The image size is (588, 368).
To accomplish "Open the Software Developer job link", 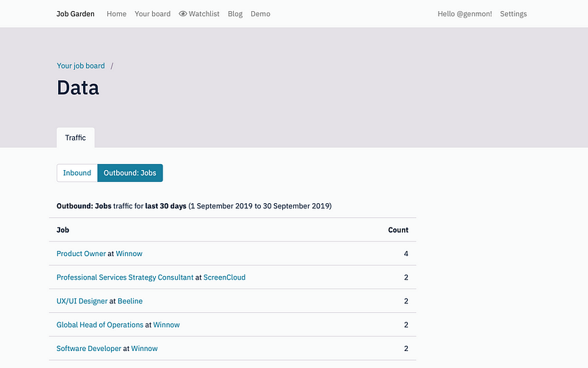I will coord(89,348).
